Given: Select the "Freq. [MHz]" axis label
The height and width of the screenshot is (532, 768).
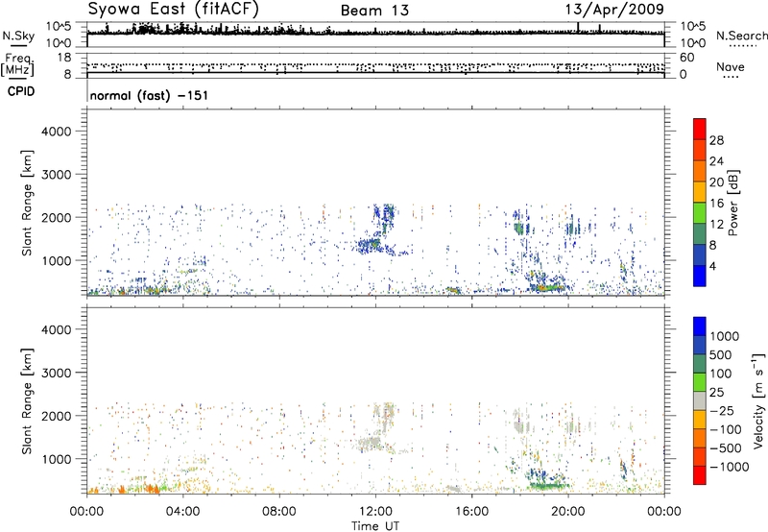Looking at the screenshot, I should pos(17,65).
